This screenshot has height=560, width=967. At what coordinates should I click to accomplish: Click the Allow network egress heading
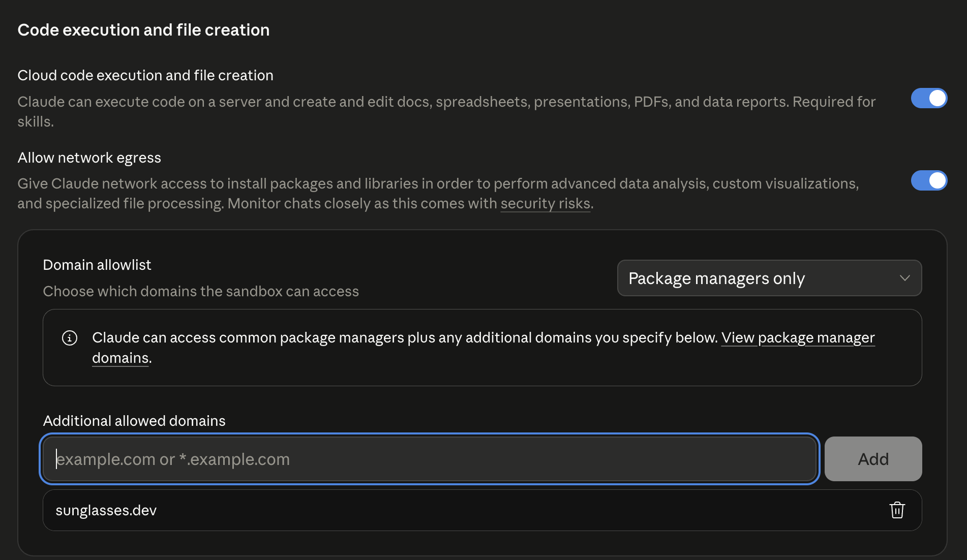click(x=89, y=158)
